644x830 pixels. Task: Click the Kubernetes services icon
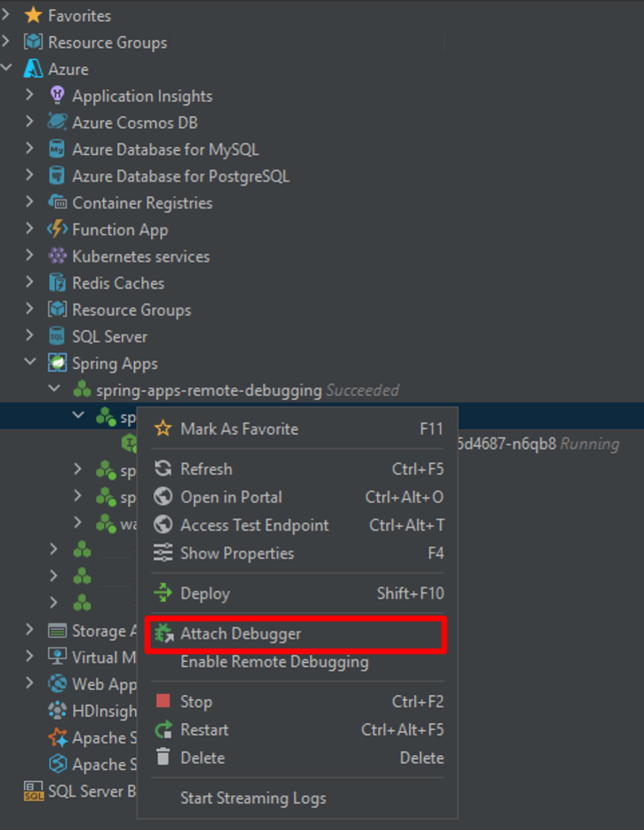coord(57,256)
